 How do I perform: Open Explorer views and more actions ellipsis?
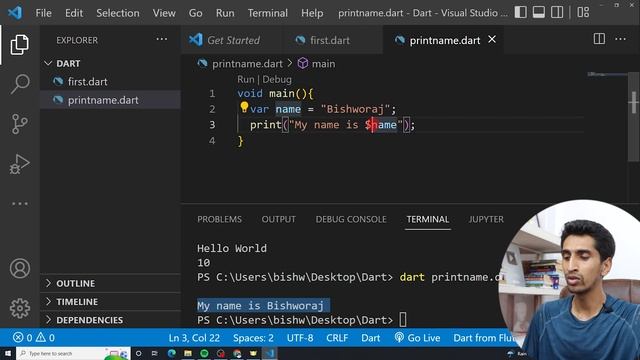162,40
